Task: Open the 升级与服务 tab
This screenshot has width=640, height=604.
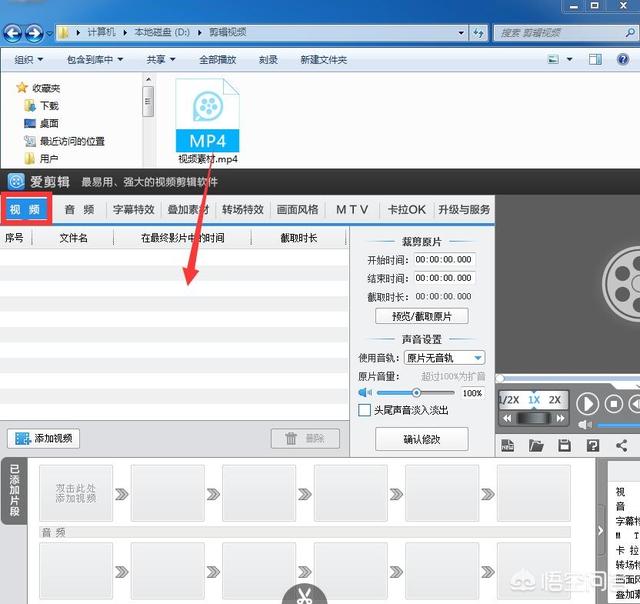Action: (x=464, y=210)
